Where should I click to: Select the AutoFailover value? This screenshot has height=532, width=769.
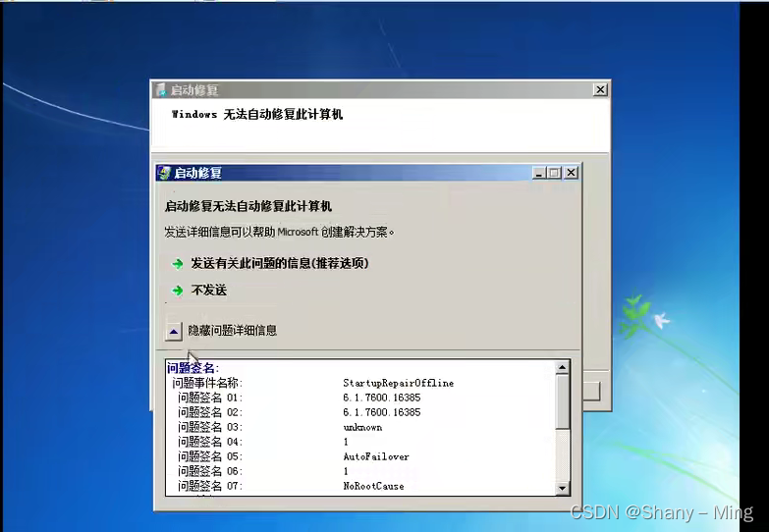(x=376, y=456)
